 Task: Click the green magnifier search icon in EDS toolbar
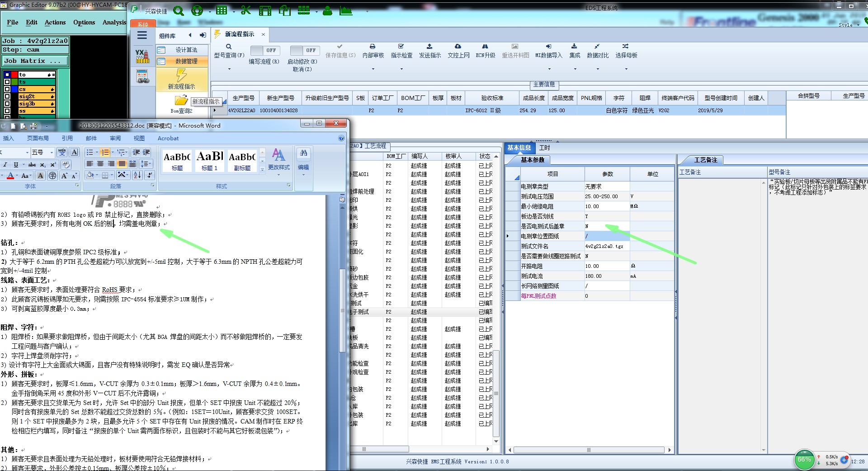[179, 10]
